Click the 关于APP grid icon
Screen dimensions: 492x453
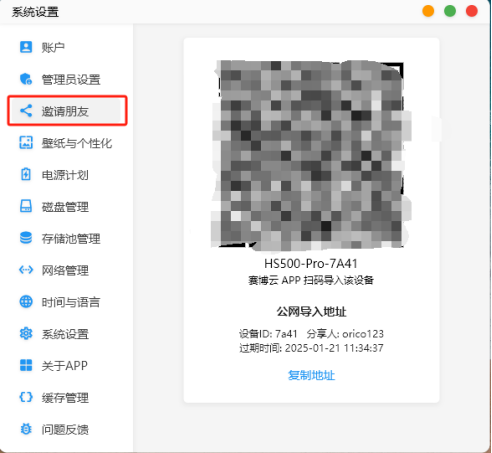(x=26, y=365)
